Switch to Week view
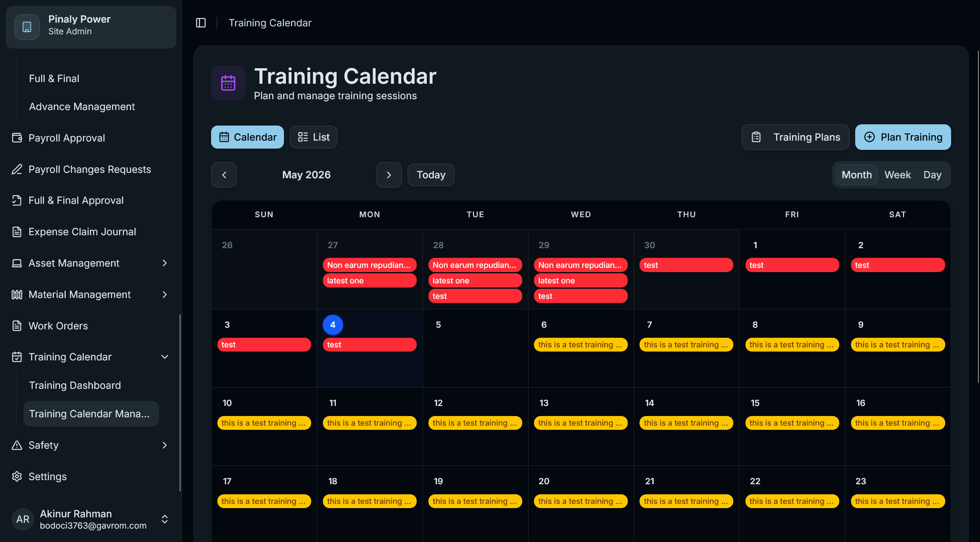This screenshot has height=542, width=980. coord(897,175)
